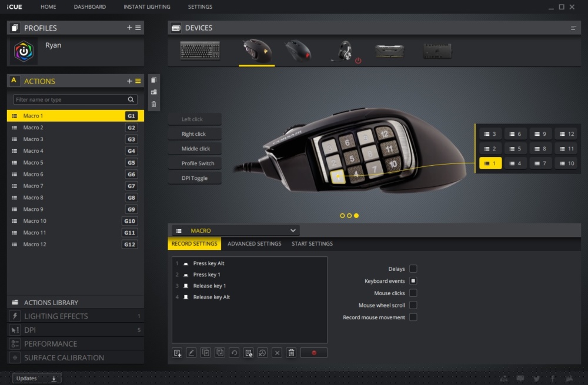Add a new profile with the plus icon

click(x=129, y=28)
